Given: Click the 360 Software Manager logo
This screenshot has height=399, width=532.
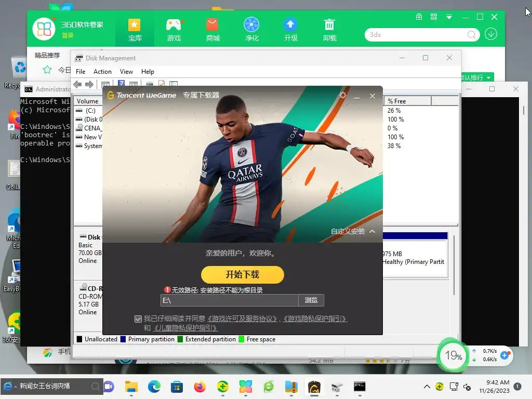Looking at the screenshot, I should coord(44,29).
